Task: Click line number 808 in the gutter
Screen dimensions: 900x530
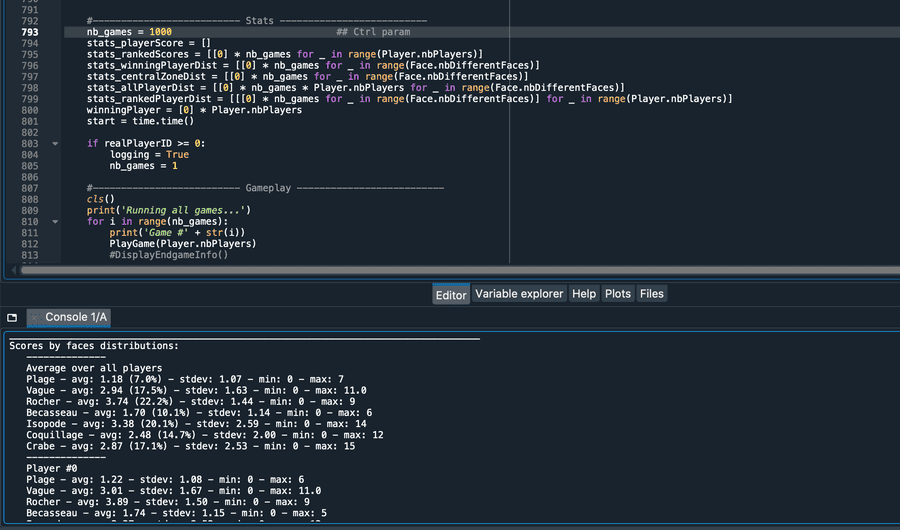Action: pos(30,199)
